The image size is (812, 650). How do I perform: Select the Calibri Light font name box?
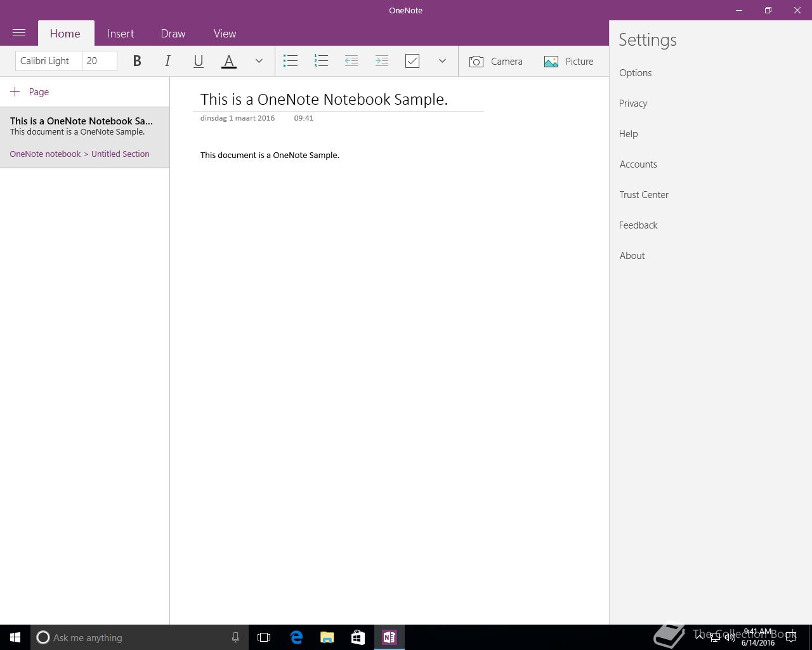(49, 61)
